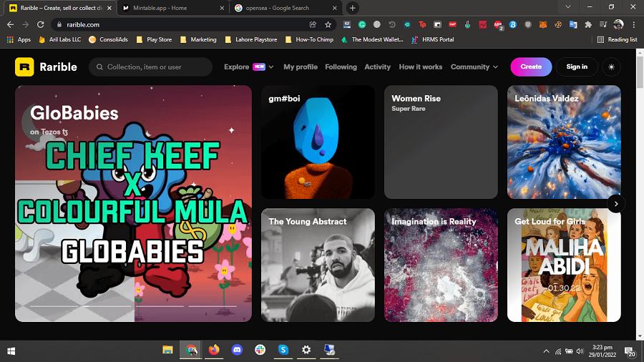Click the Sign in button
The width and height of the screenshot is (644, 362).
(x=577, y=67)
